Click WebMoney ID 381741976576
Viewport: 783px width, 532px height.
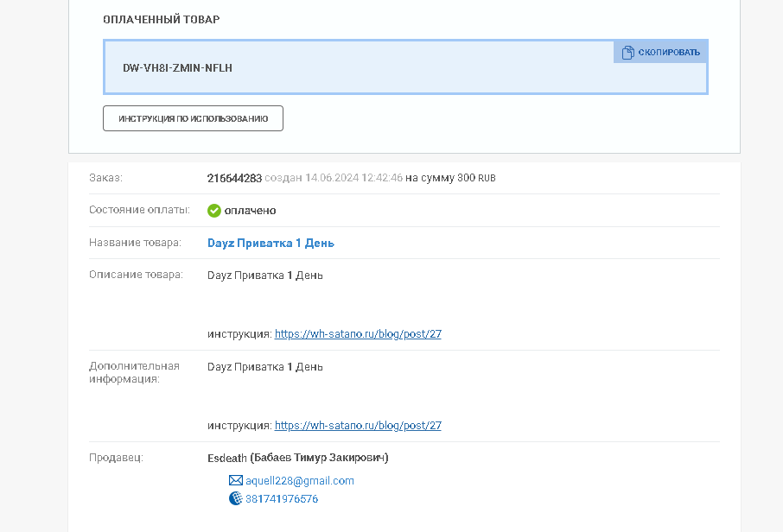click(x=282, y=499)
